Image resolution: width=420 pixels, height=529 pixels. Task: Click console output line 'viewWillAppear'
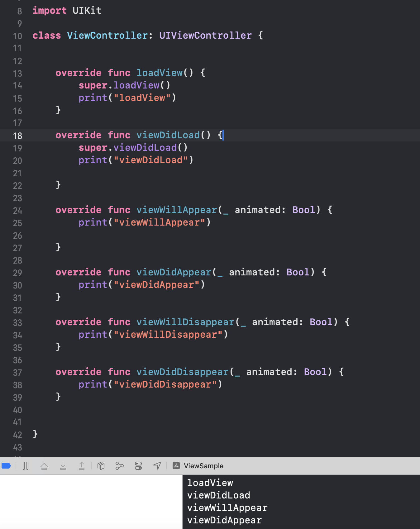pyautogui.click(x=227, y=508)
